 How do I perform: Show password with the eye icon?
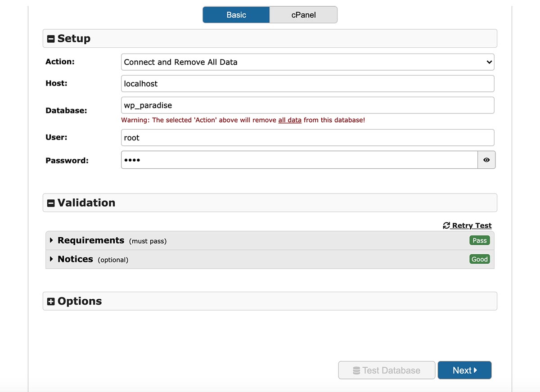[486, 160]
